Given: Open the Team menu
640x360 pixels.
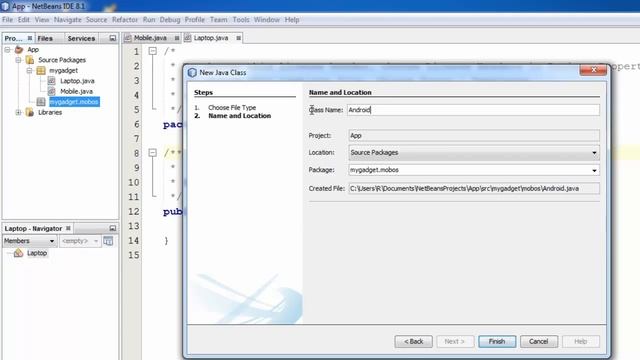Looking at the screenshot, I should coord(218,20).
